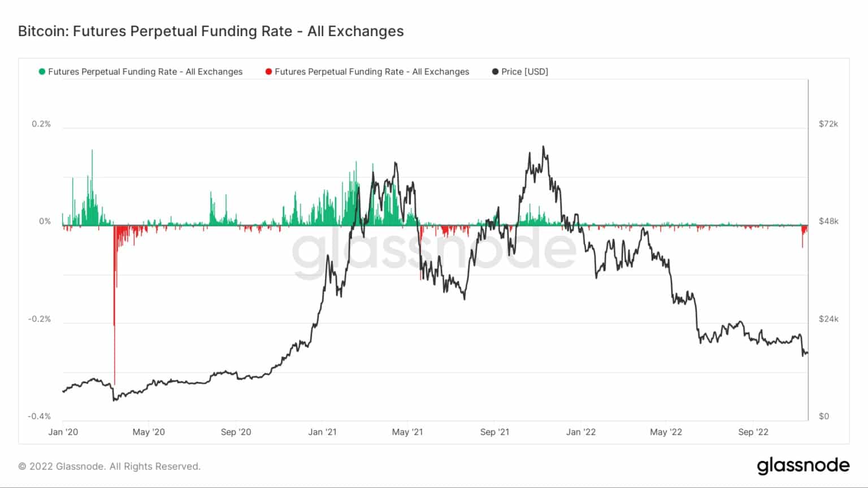Click the -0.2% funding rate axis label

pyautogui.click(x=40, y=319)
